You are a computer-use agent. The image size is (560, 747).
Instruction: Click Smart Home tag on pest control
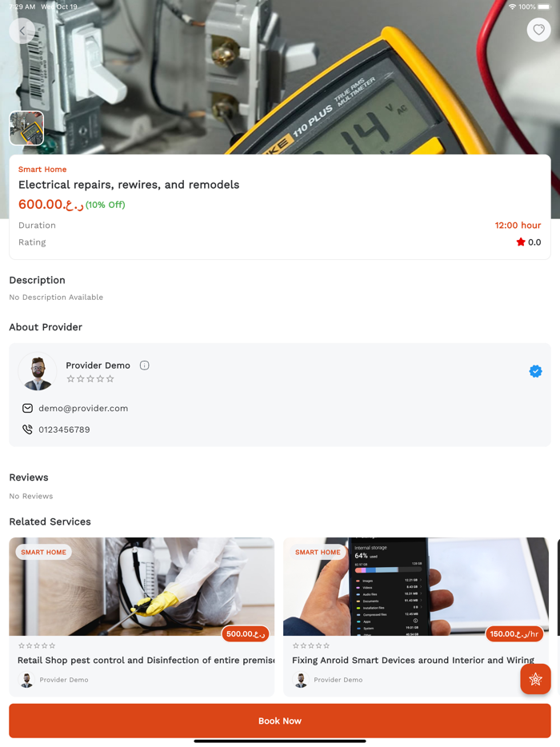pyautogui.click(x=43, y=552)
